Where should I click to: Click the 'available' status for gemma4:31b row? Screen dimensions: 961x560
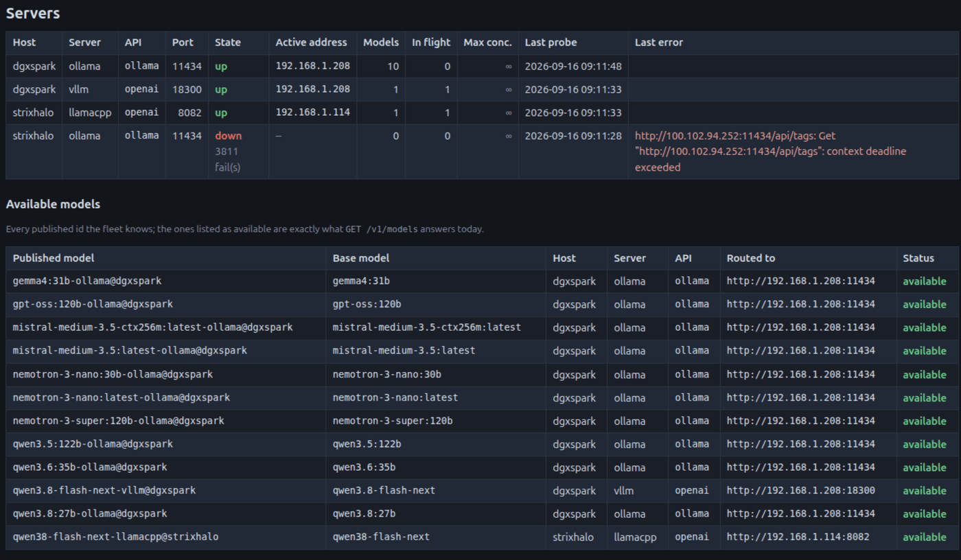(925, 281)
